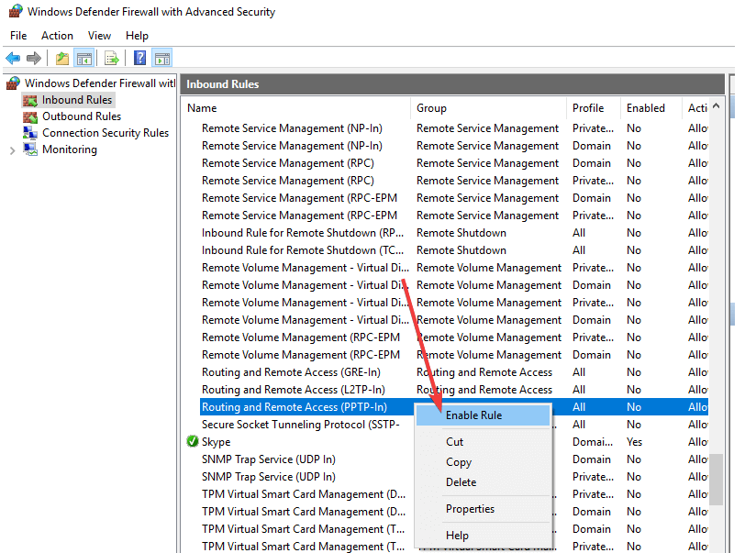Select Monitoring in the tree

click(70, 149)
